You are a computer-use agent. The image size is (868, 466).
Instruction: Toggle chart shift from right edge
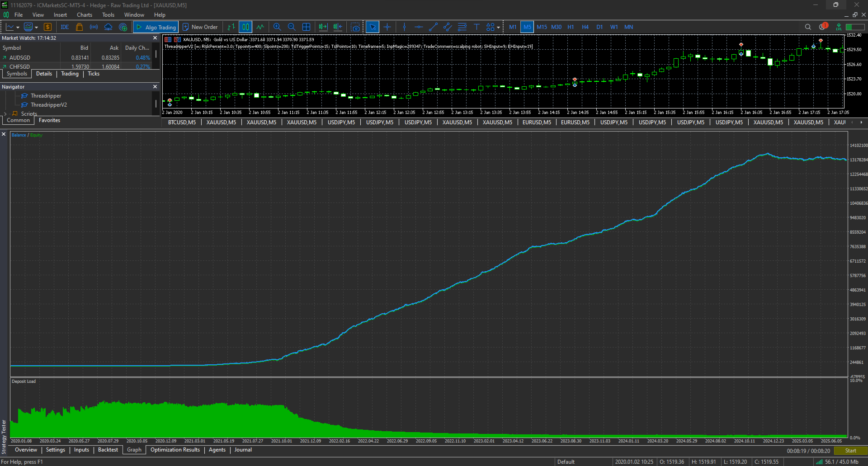tap(338, 27)
